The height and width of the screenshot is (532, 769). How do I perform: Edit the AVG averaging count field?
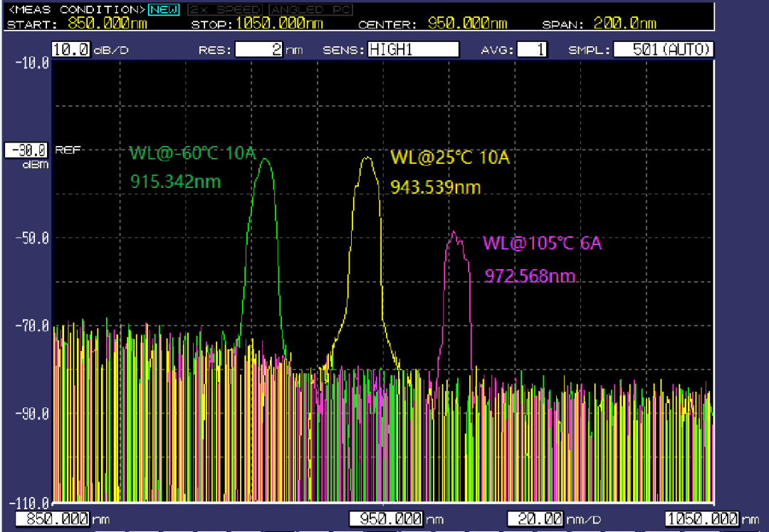(x=532, y=50)
